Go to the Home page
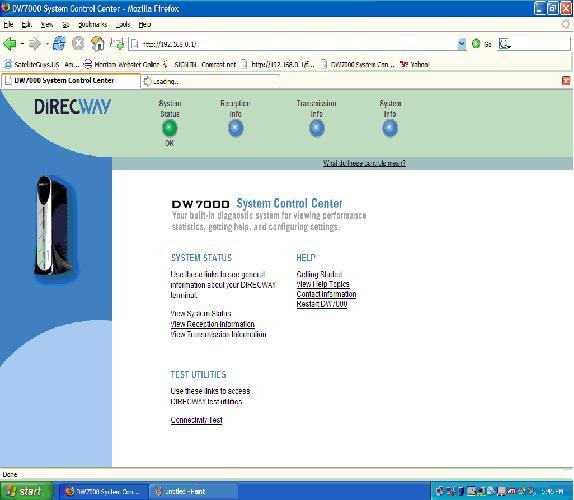This screenshot has width=574, height=500. tap(98, 44)
